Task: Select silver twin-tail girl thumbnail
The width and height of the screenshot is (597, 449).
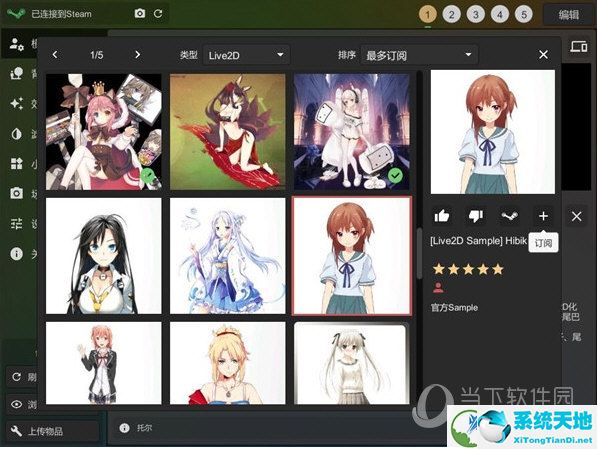Action: [x=351, y=363]
